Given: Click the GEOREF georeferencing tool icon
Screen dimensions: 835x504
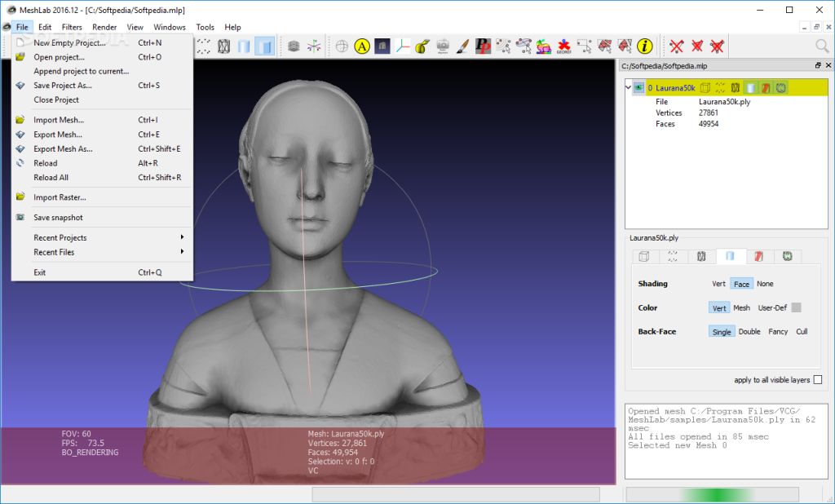Looking at the screenshot, I should point(563,46).
